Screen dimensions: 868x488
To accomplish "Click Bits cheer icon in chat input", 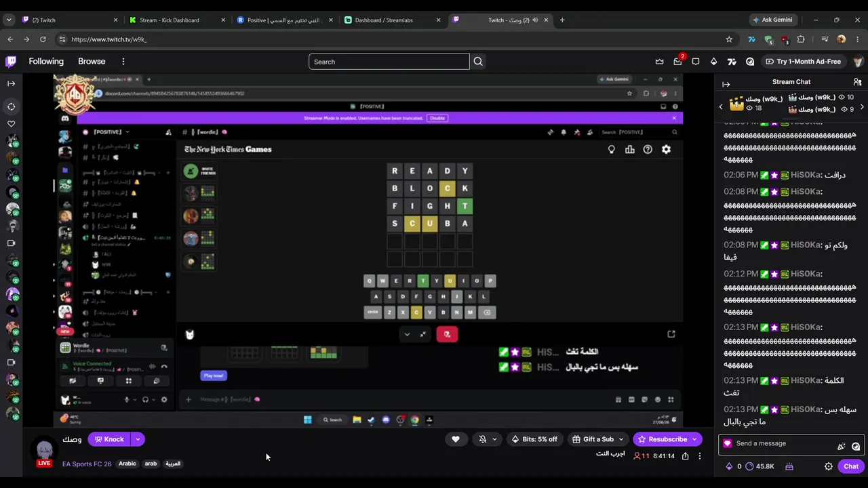I will tap(842, 446).
